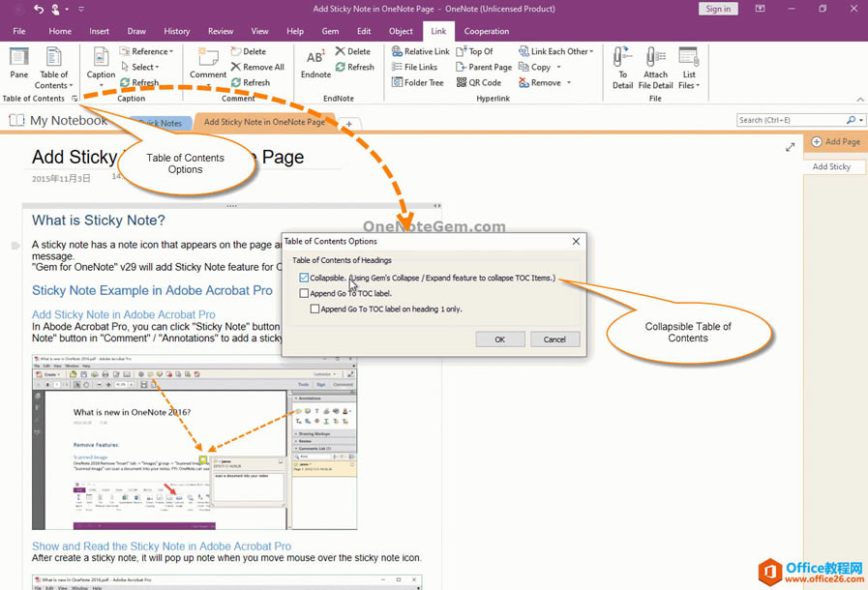Image resolution: width=868 pixels, height=590 pixels.
Task: Switch to the View tab
Action: click(259, 31)
